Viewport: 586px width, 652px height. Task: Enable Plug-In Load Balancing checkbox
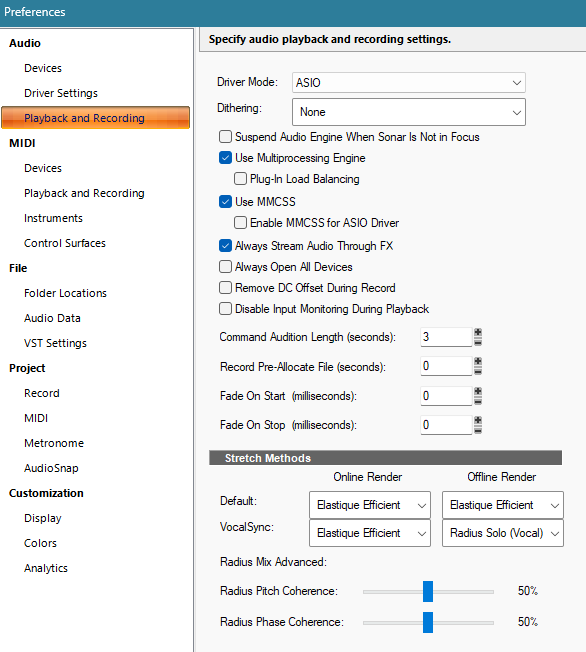[240, 179]
